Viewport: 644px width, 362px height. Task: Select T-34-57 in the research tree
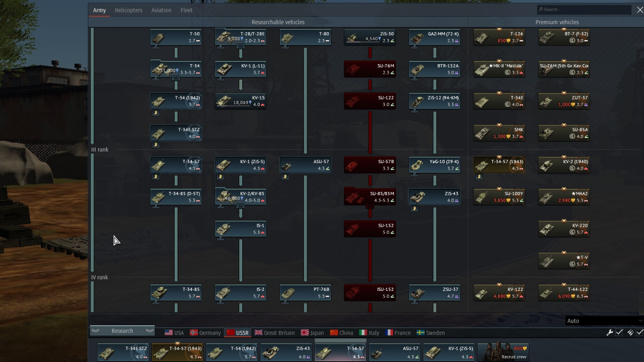[176, 165]
